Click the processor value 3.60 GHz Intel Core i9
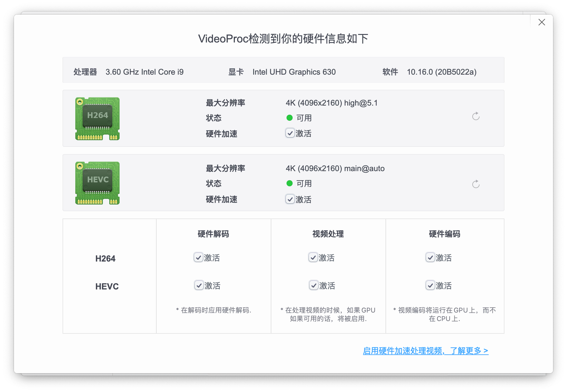Viewport: 567px width, 392px height. tap(144, 72)
